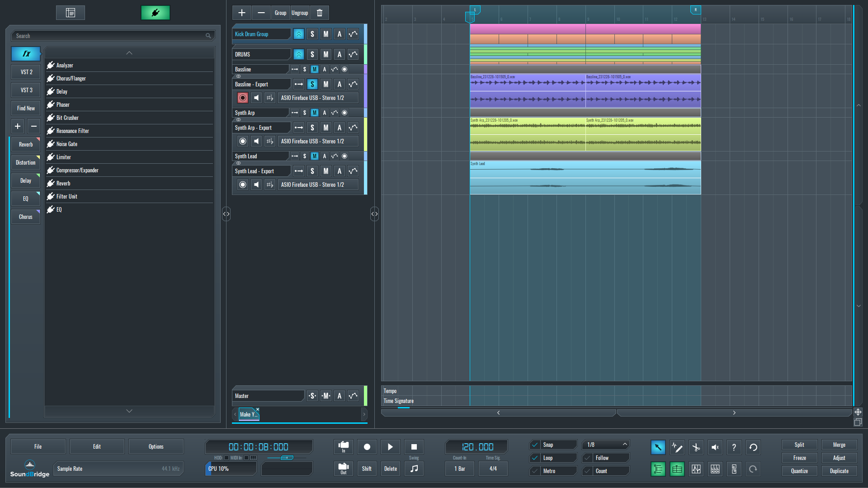Click the undo arrow icon
The width and height of the screenshot is (868, 488).
(x=753, y=447)
